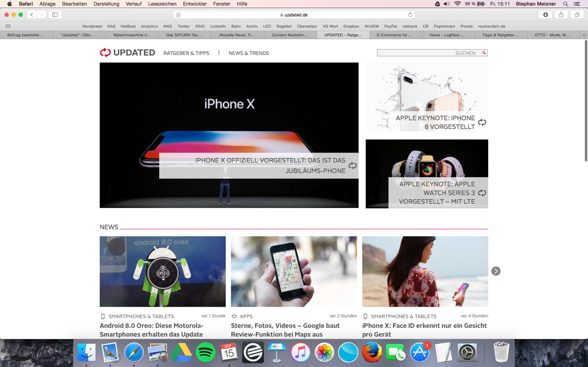Viewport: 588px width, 367px height.
Task: Toggle the Safari sidebar button
Action: [x=55, y=15]
